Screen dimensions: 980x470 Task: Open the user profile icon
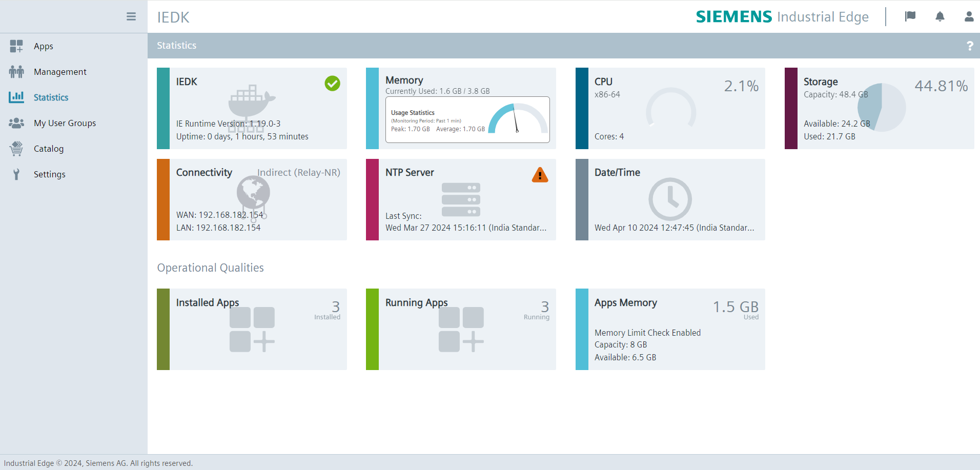point(969,16)
